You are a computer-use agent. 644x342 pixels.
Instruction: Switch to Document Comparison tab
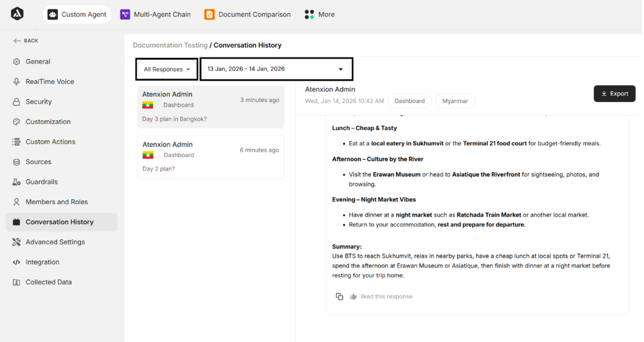tap(247, 15)
